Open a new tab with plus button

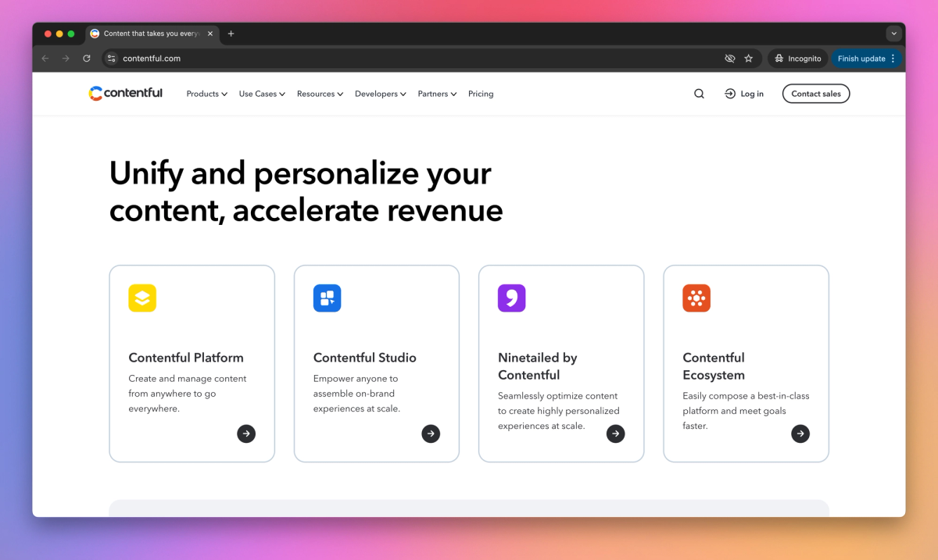pos(231,34)
